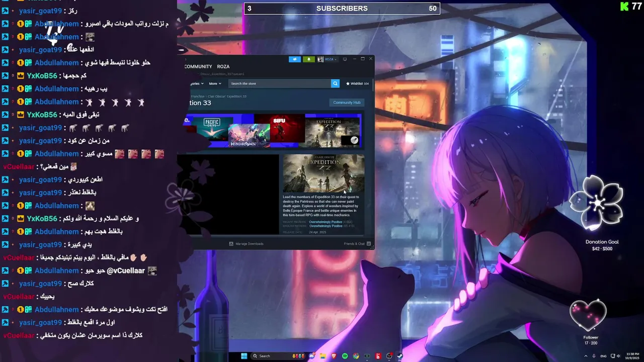644x362 pixels.
Task: Click the blue magnifier search button
Action: click(x=335, y=83)
